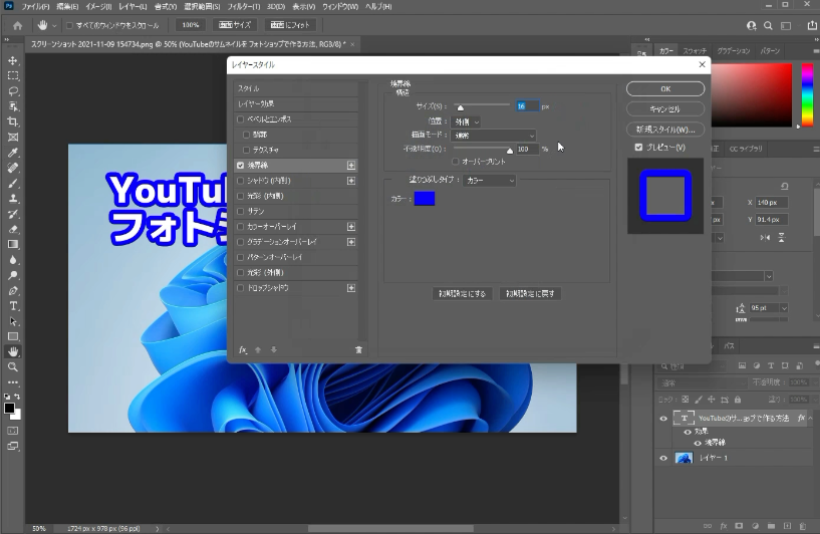820x534 pixels.
Task: Enable the シャドウ (内側) checkbox
Action: [x=241, y=180]
